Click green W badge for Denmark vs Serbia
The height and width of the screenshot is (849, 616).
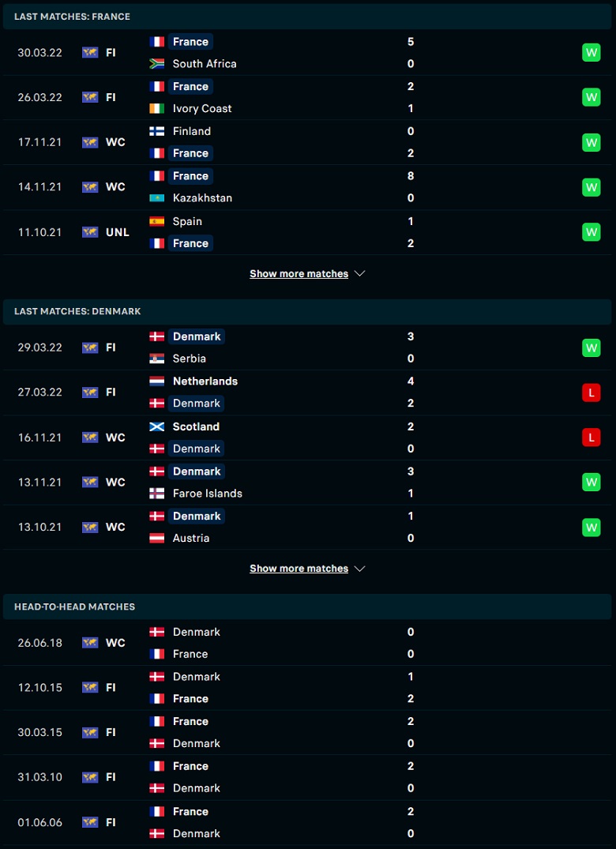591,347
